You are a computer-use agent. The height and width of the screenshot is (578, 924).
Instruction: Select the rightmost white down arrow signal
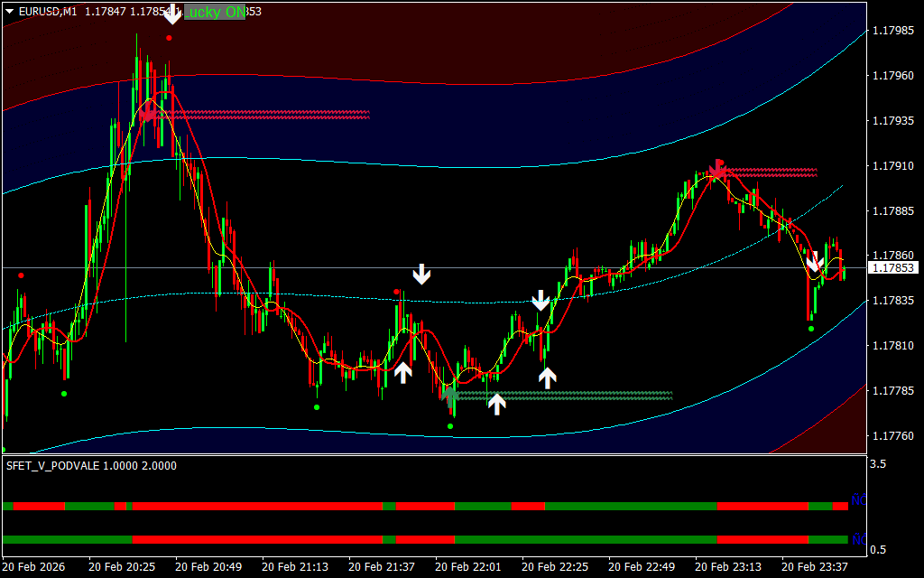(814, 263)
